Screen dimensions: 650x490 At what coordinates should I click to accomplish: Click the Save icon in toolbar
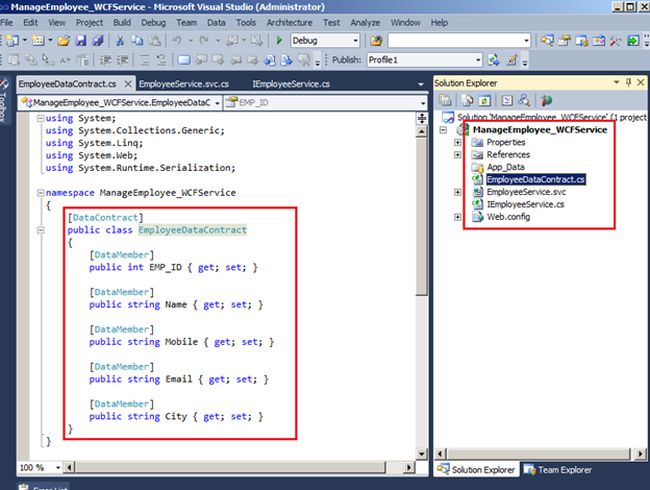[82, 40]
